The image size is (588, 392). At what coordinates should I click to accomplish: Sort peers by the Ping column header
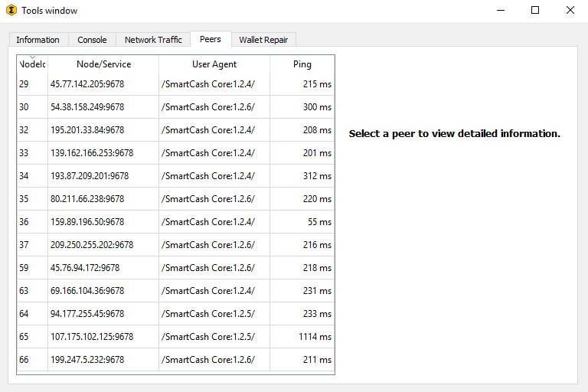302,64
